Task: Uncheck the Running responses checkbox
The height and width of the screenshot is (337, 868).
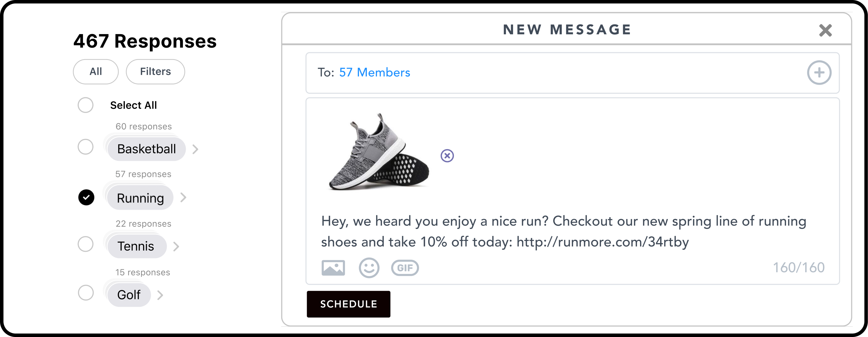Action: (86, 197)
